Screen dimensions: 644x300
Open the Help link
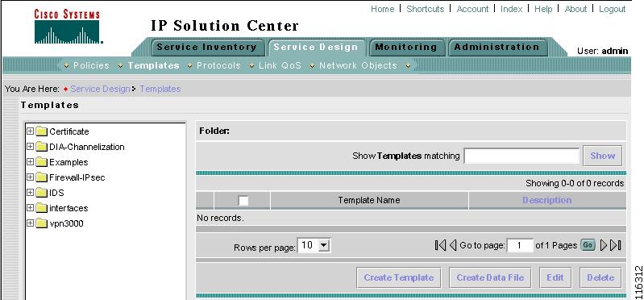(543, 9)
